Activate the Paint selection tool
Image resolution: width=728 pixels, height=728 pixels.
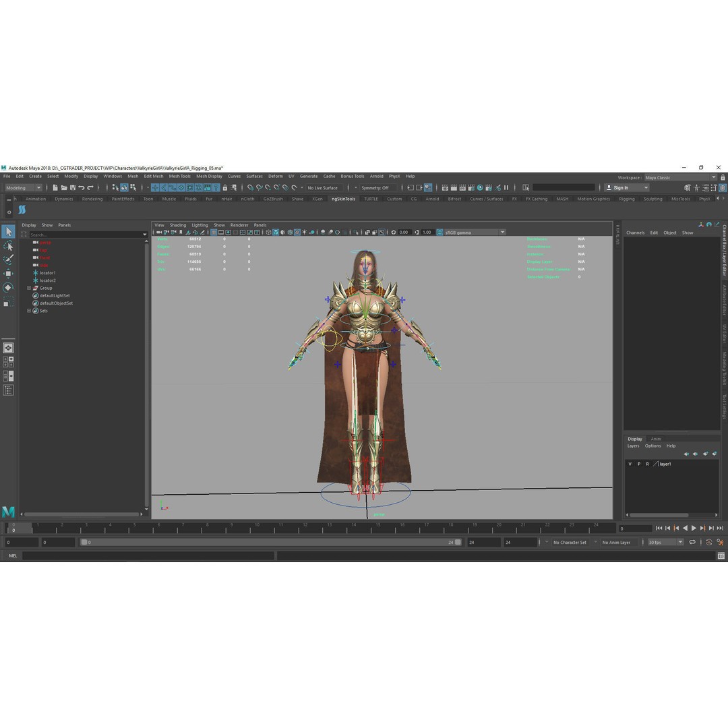(x=8, y=260)
